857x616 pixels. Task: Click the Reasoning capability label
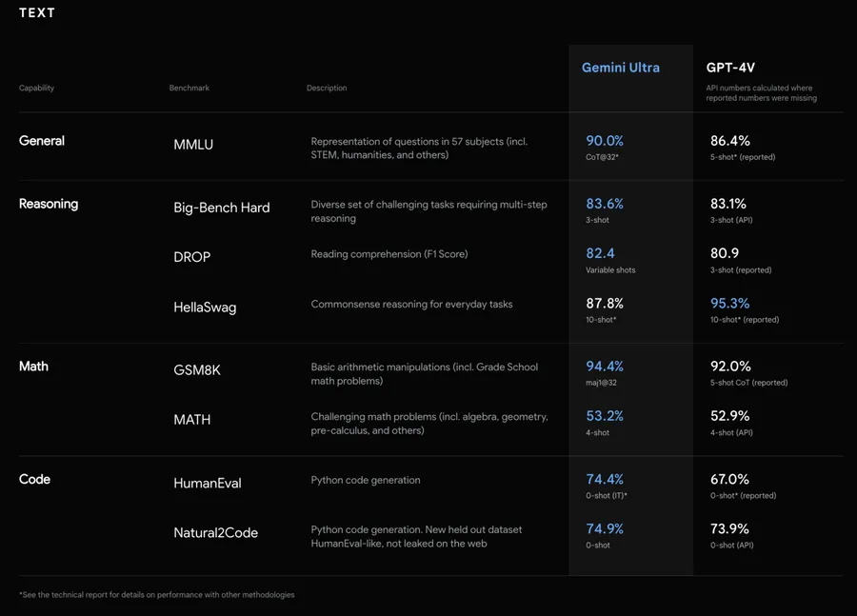point(49,203)
